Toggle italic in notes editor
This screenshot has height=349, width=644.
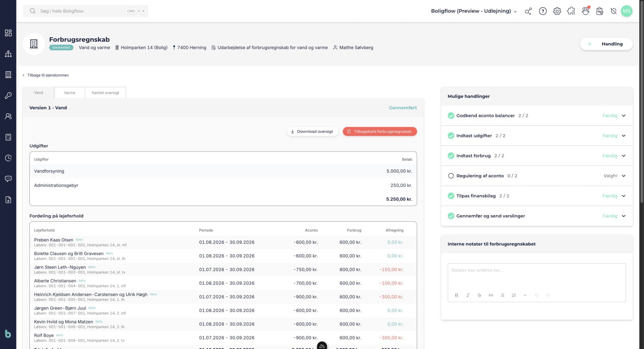(x=468, y=295)
